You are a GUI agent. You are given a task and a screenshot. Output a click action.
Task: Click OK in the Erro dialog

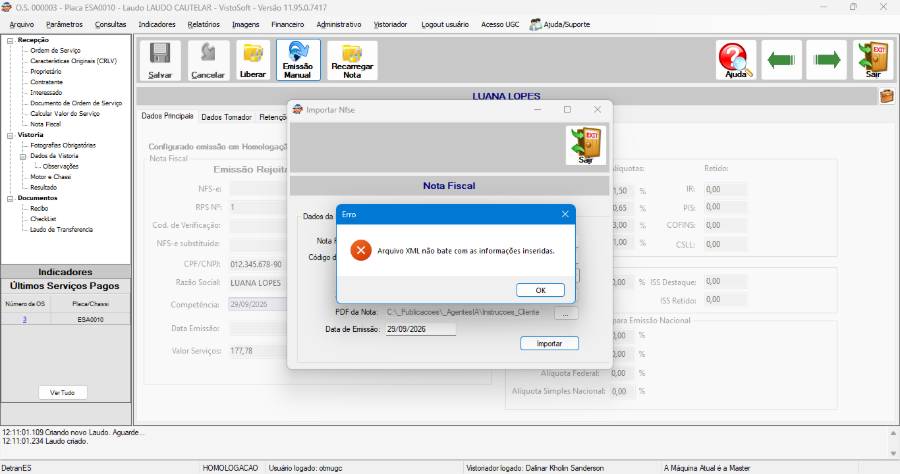click(x=540, y=290)
